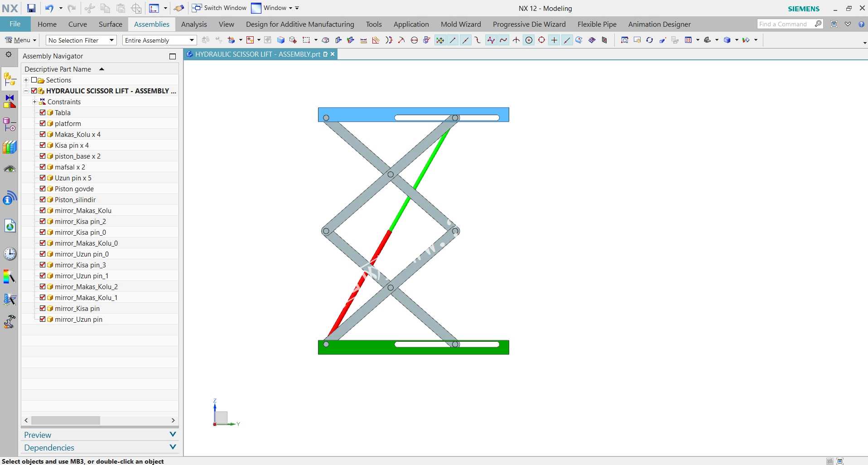Open the Web Browser sidebar icon
868x465 pixels.
click(10, 226)
